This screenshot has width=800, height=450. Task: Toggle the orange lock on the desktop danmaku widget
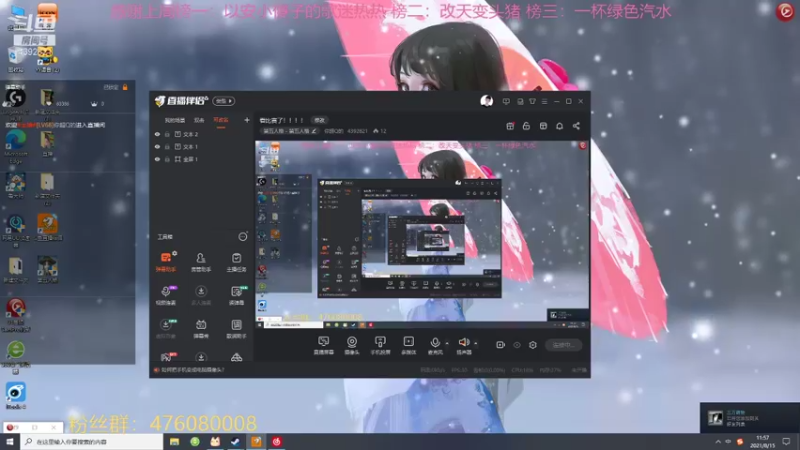(x=125, y=87)
